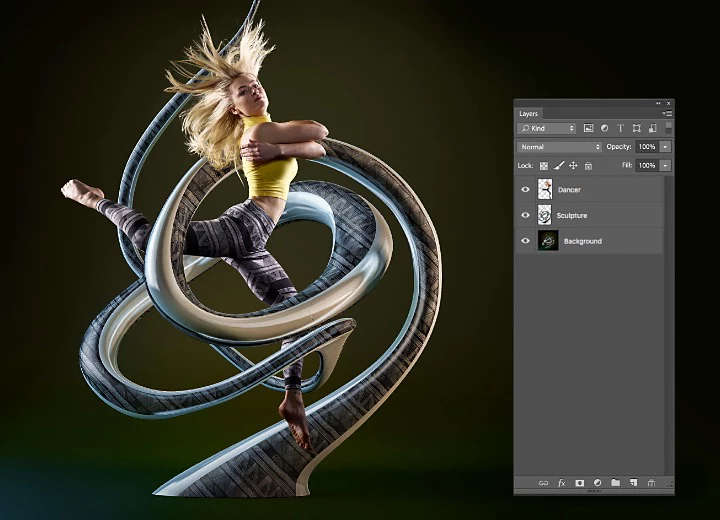Add a layer mask

(x=579, y=483)
